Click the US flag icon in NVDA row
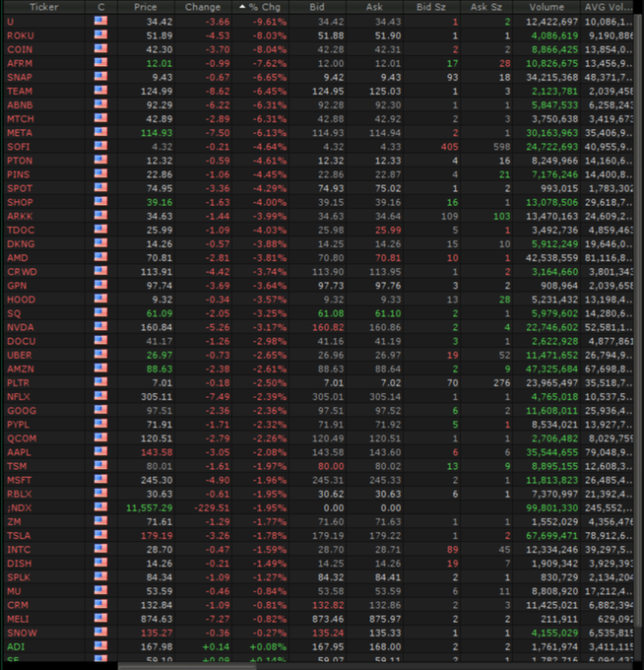 [100, 326]
